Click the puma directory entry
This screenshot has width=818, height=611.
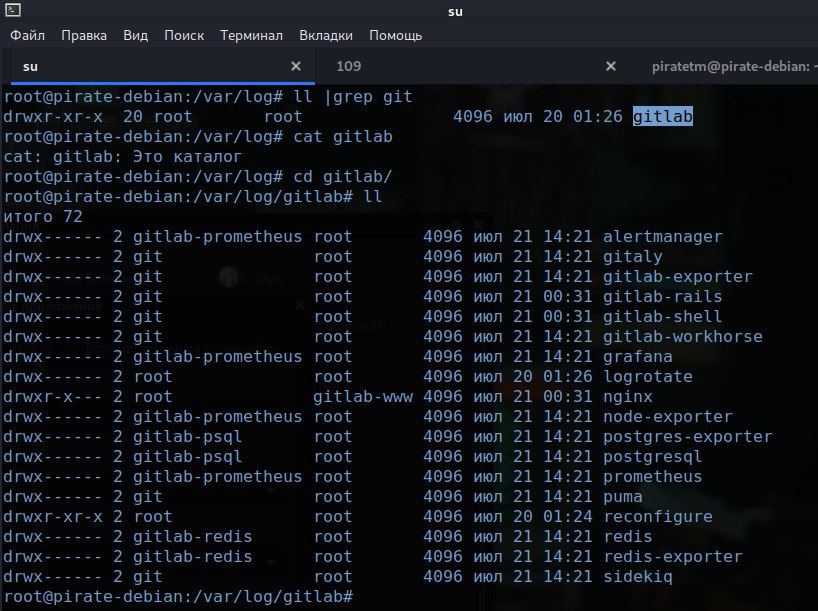tap(623, 497)
